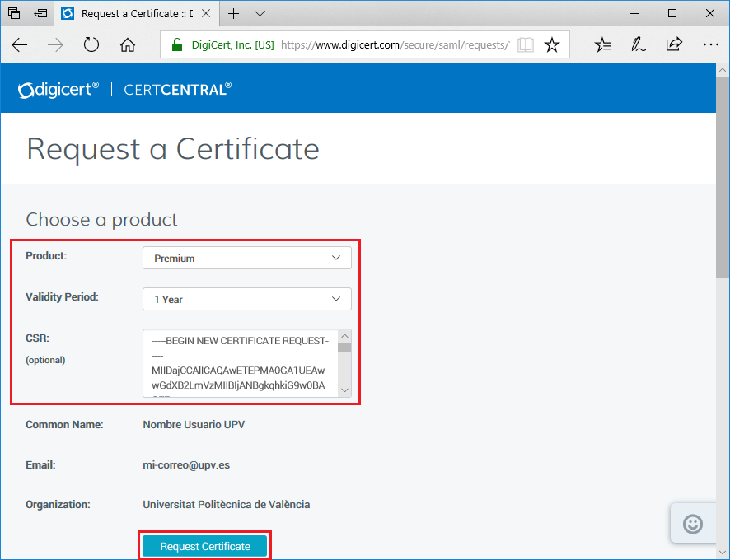Add page to favorites star
The height and width of the screenshot is (560, 730).
pos(552,45)
